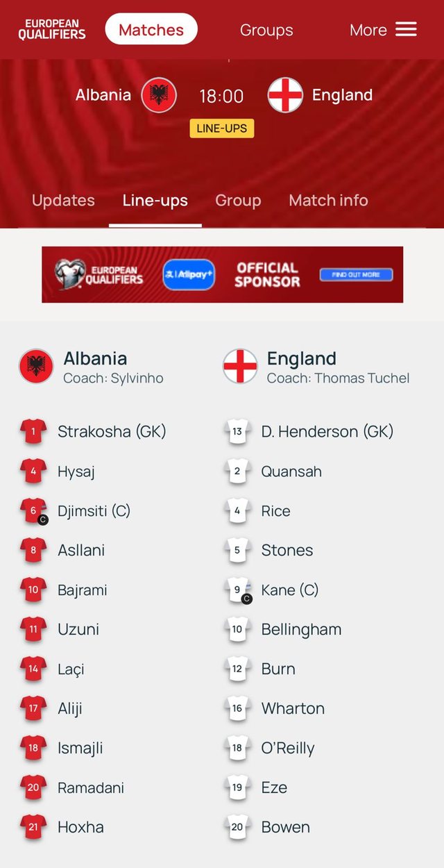Open Bellingham's player entry
444x868 pixels.
(x=301, y=630)
